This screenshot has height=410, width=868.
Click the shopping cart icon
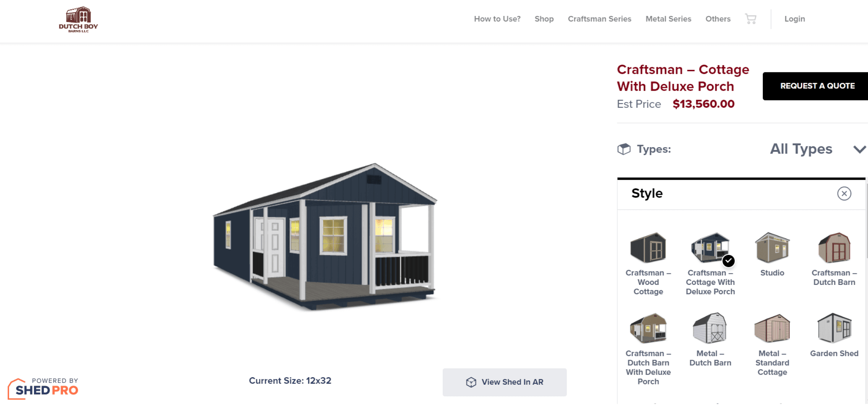(751, 19)
